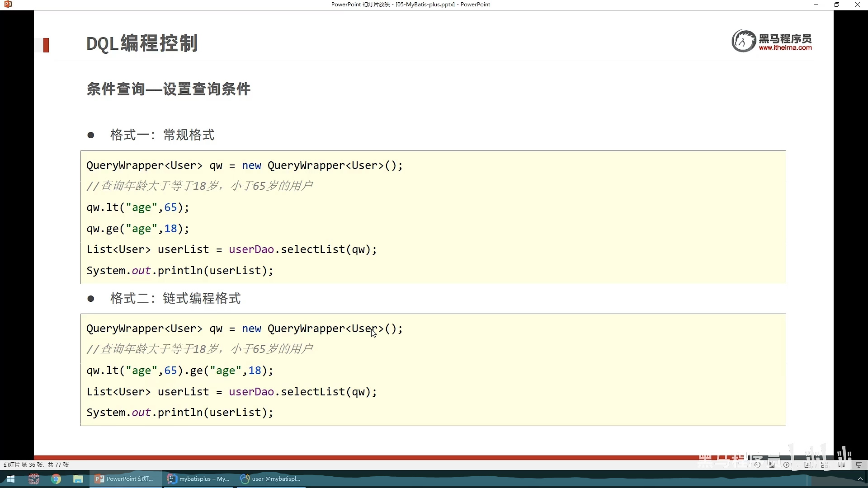This screenshot has height=488, width=868.
Task: Switch to Normal view icon
Action: (807, 465)
